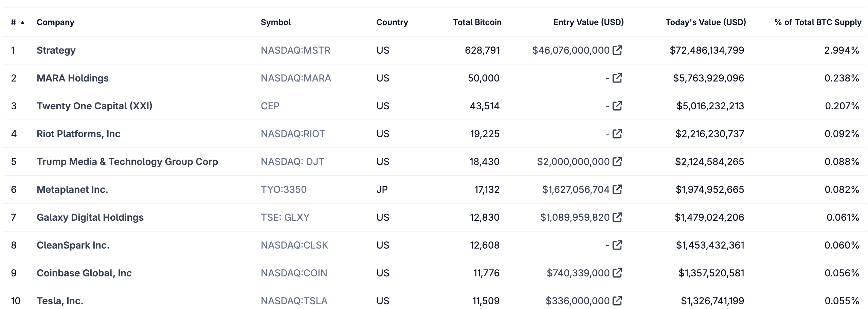Open Tesla's entry value source link
This screenshot has height=309, width=868.
pos(618,301)
